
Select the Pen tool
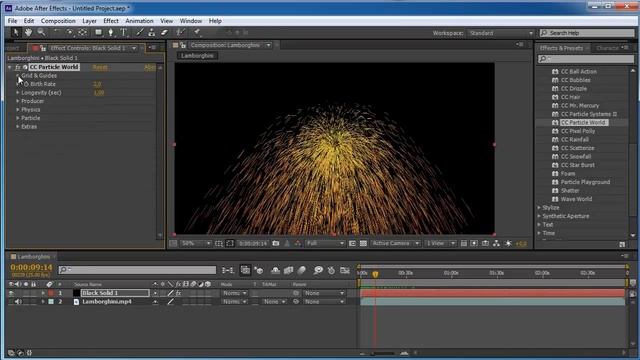pyautogui.click(x=111, y=32)
